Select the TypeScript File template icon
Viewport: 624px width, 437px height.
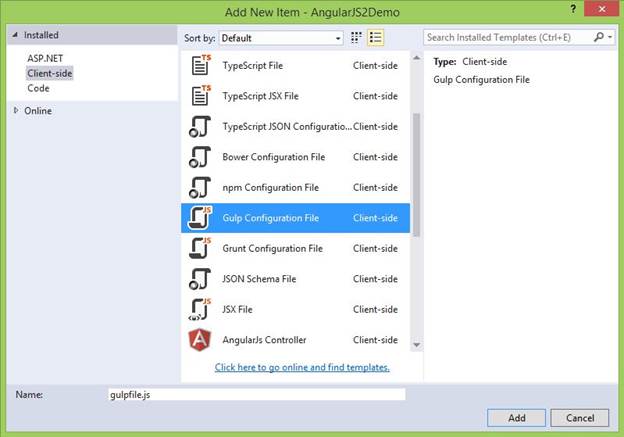(x=201, y=65)
